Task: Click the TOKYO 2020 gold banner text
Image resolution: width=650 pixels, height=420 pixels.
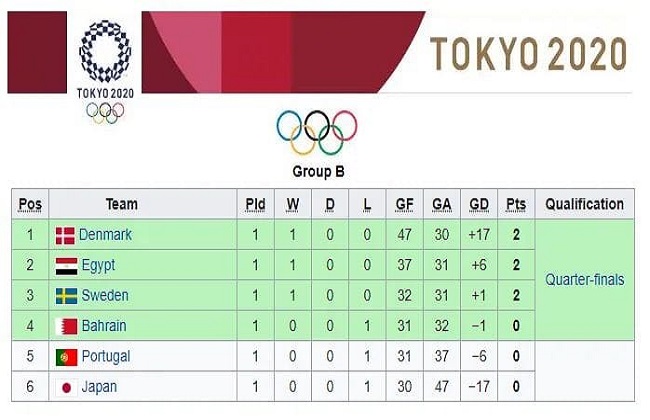Action: pos(528,54)
